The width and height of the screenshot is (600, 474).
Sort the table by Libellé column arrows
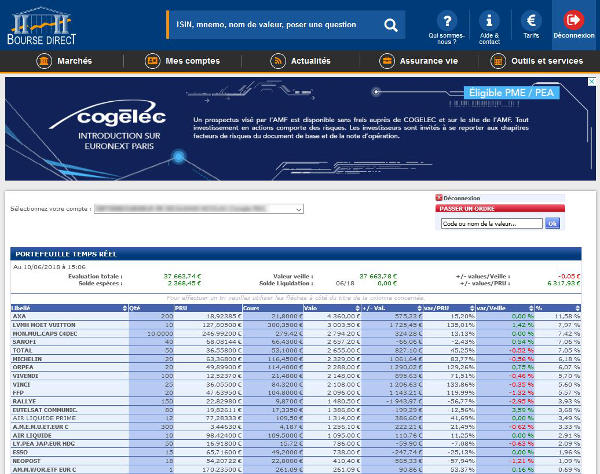point(124,308)
